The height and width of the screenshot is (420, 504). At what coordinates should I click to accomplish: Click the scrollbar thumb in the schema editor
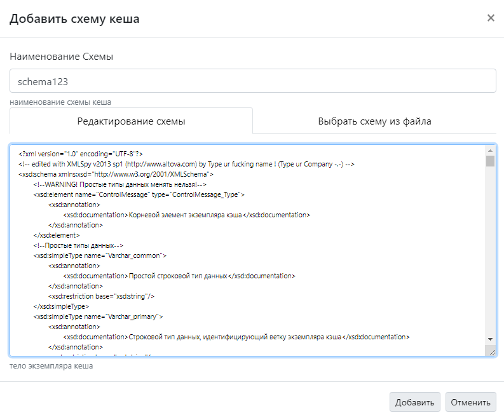point(490,161)
